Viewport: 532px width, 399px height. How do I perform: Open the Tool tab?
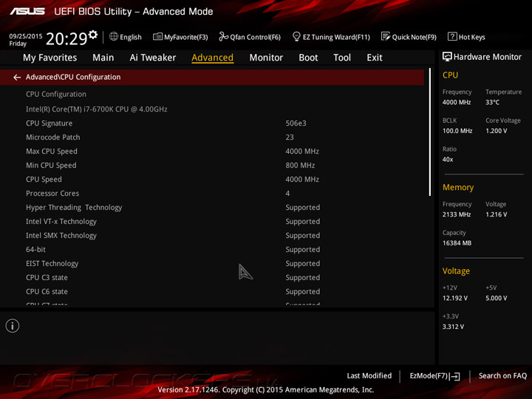(x=342, y=58)
